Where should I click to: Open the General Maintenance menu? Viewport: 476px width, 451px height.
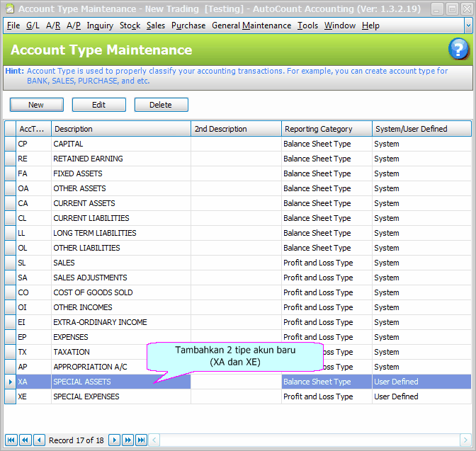[x=251, y=25]
